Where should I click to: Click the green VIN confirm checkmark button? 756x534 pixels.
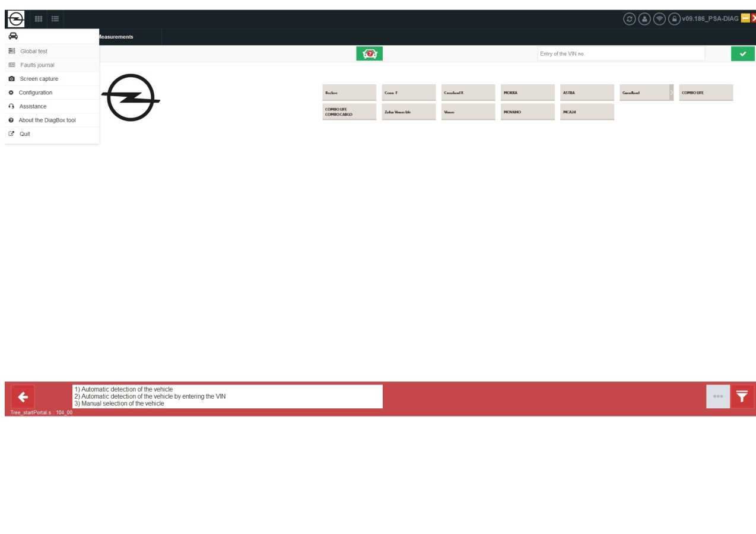coord(742,53)
